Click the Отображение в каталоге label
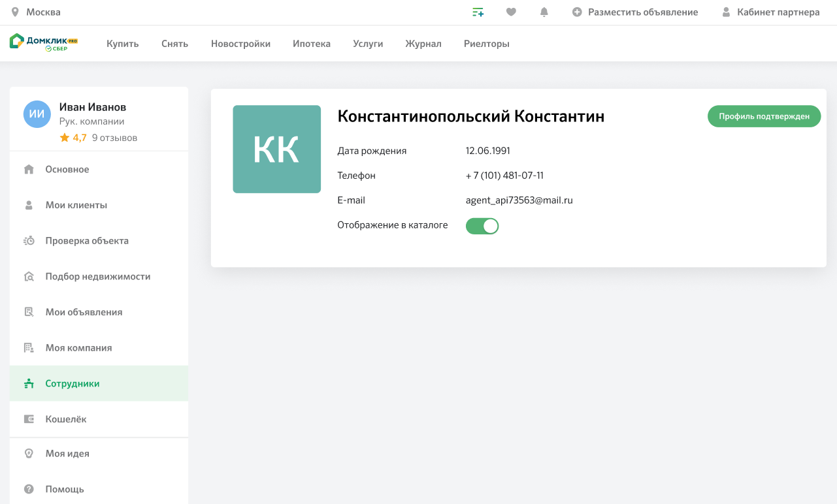This screenshot has width=837, height=504. (393, 225)
